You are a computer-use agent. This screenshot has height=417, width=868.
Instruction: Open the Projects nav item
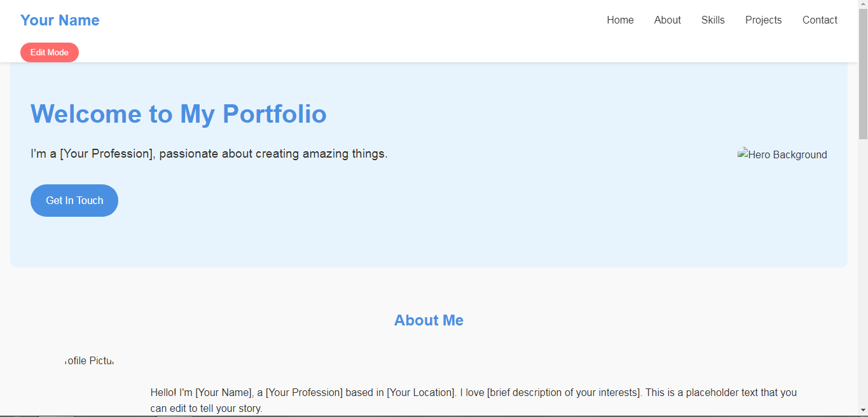pos(763,20)
